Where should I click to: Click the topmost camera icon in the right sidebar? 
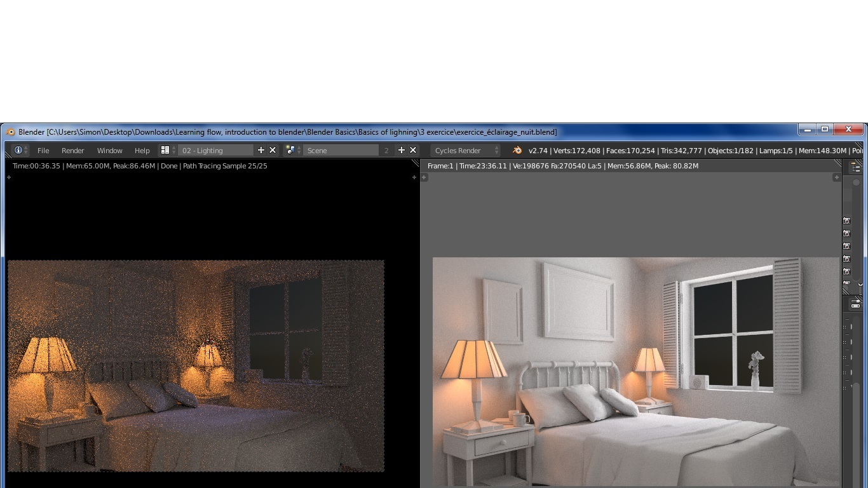click(x=847, y=221)
